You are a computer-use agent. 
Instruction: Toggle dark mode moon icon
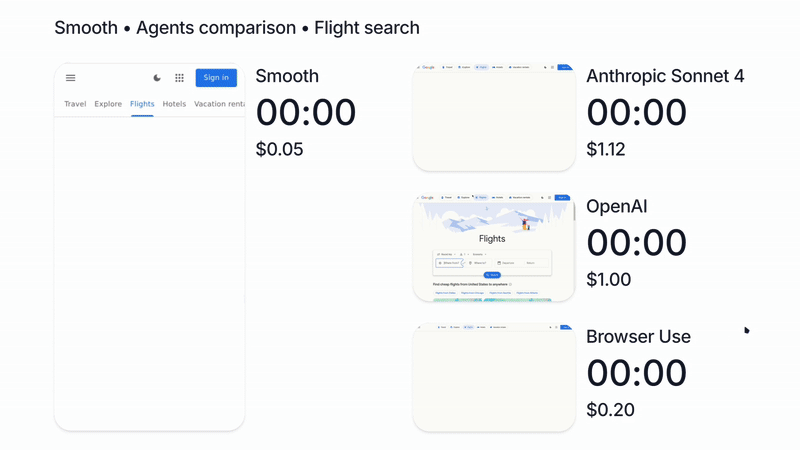tap(157, 78)
